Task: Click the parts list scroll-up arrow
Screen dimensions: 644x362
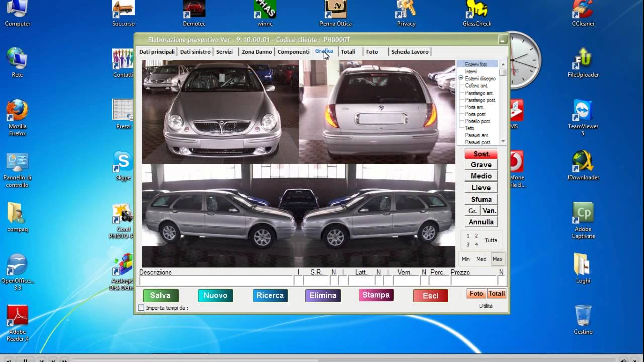Action: point(503,64)
